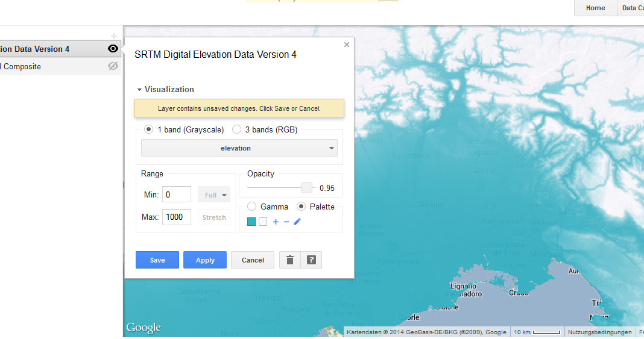The image size is (644, 339).
Task: Open the elevation band dropdown
Action: 239,148
